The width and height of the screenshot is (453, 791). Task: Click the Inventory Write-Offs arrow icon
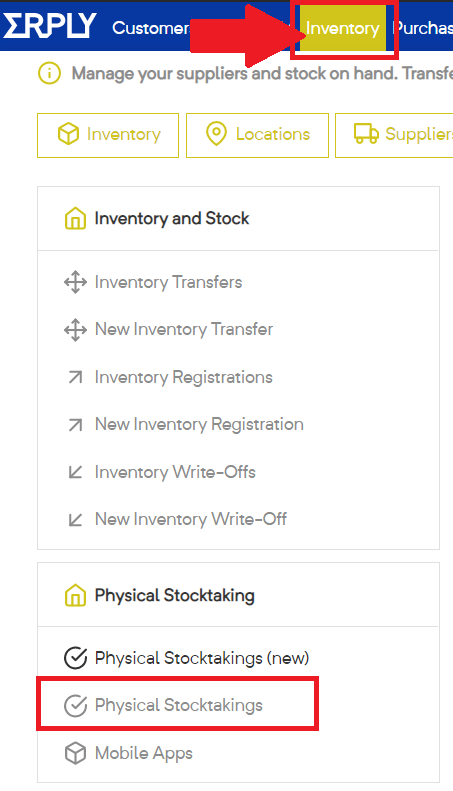[x=75, y=472]
